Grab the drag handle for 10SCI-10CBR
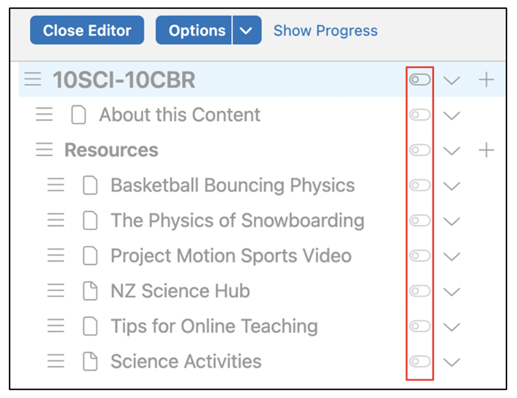This screenshot has width=517, height=398. (33, 79)
